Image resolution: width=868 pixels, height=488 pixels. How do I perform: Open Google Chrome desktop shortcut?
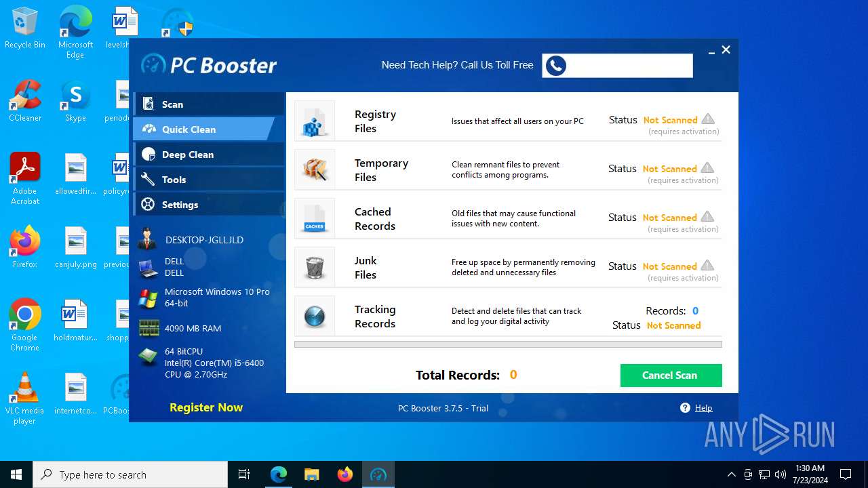pyautogui.click(x=25, y=325)
